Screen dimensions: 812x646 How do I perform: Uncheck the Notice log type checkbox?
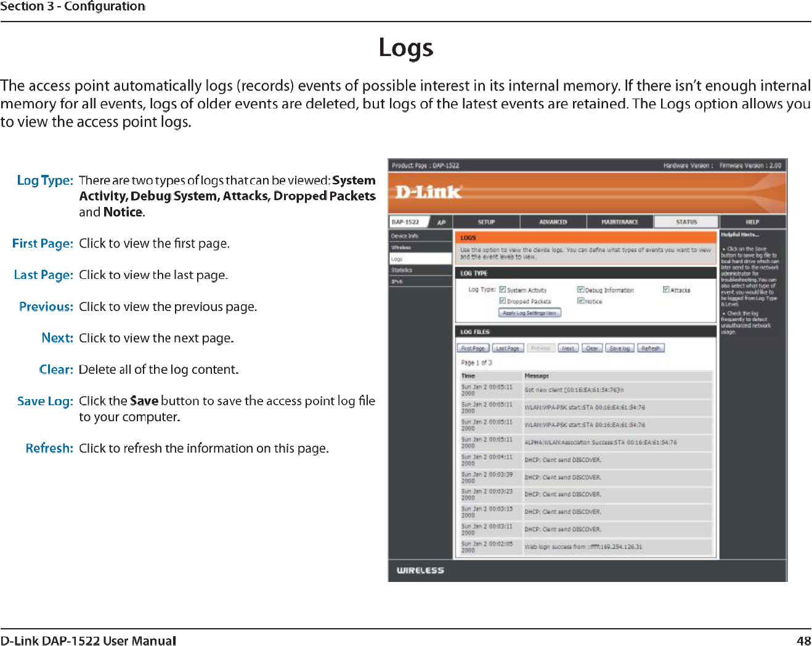580,301
